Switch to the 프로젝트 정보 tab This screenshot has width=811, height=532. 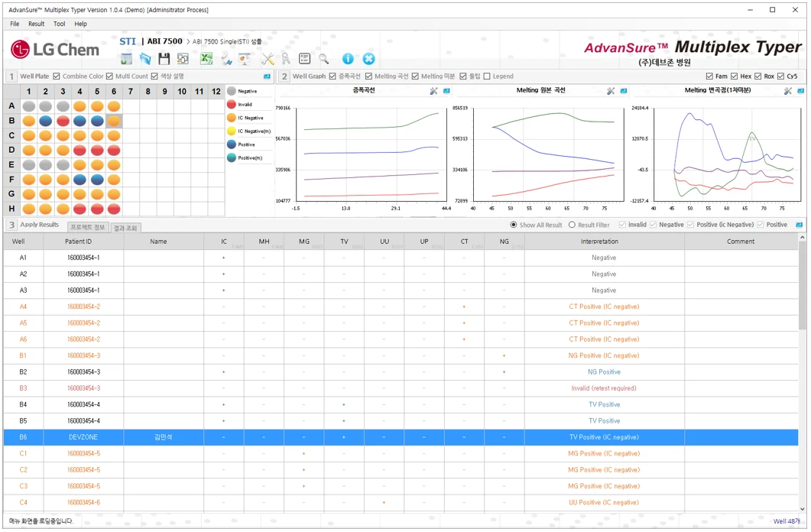click(x=87, y=228)
